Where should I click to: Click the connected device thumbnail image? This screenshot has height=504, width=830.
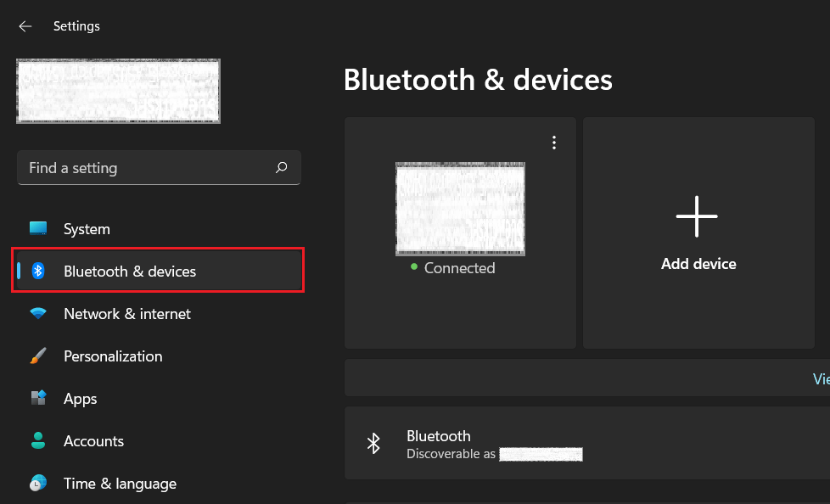[x=460, y=209]
